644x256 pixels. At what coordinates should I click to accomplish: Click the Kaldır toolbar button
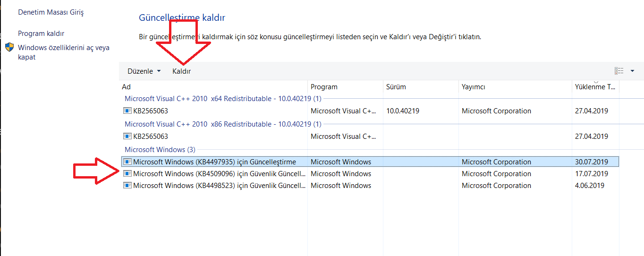[182, 71]
